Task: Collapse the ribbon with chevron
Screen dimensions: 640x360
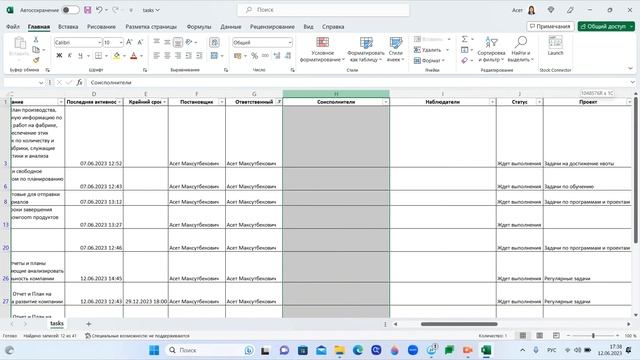Action: click(631, 69)
